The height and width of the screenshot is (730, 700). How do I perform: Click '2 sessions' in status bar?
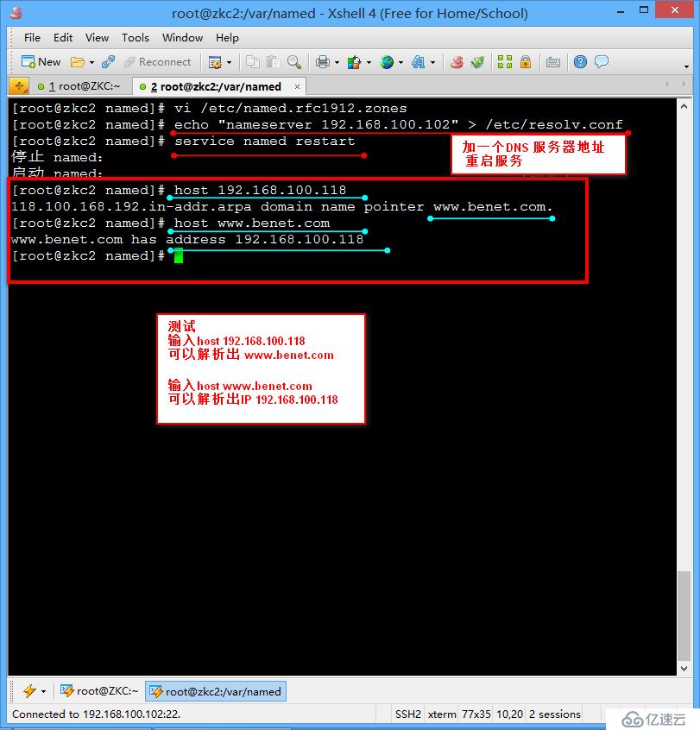[555, 714]
